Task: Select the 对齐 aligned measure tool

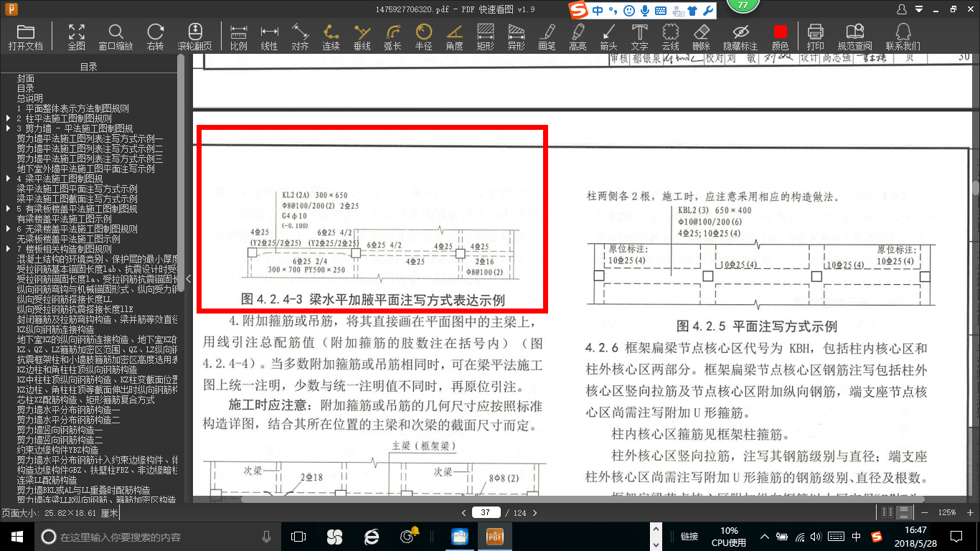Action: click(x=300, y=37)
